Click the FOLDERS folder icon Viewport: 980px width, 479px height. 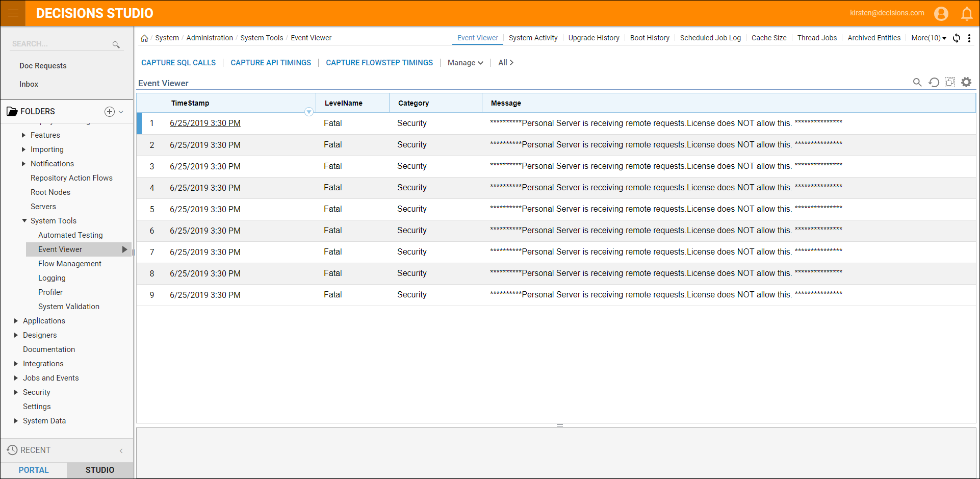[x=12, y=111]
